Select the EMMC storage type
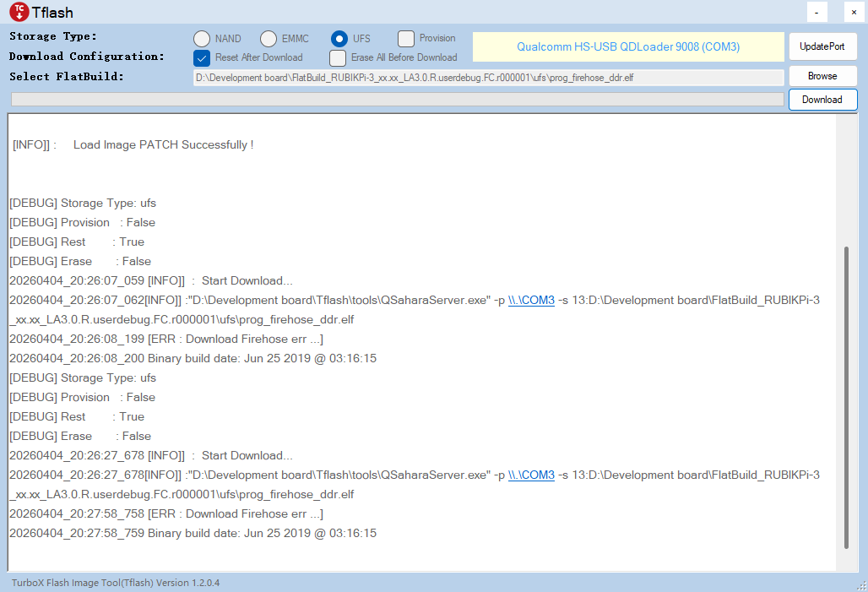Image resolution: width=868 pixels, height=592 pixels. 269,39
